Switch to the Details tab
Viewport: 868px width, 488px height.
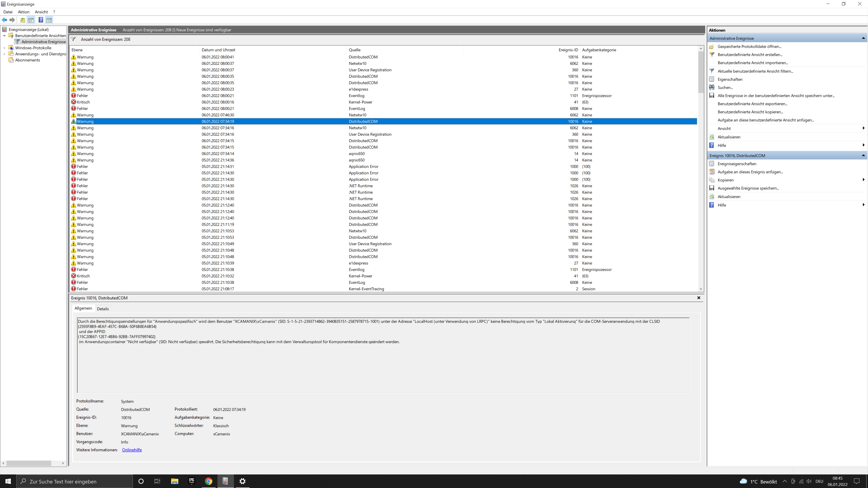[x=103, y=309]
